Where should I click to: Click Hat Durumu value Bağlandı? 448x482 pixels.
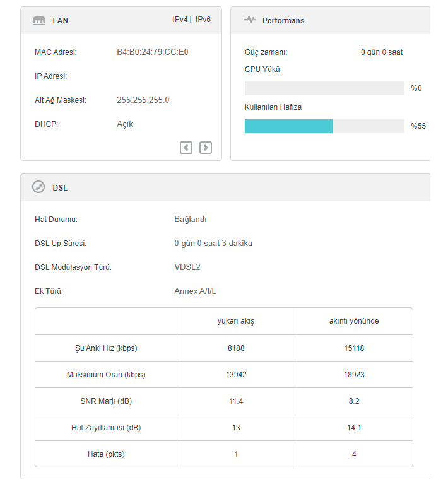pos(191,219)
